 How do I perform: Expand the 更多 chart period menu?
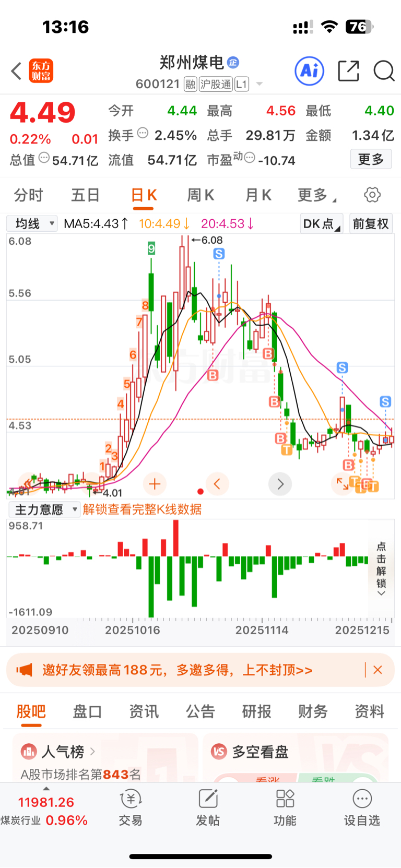click(316, 195)
